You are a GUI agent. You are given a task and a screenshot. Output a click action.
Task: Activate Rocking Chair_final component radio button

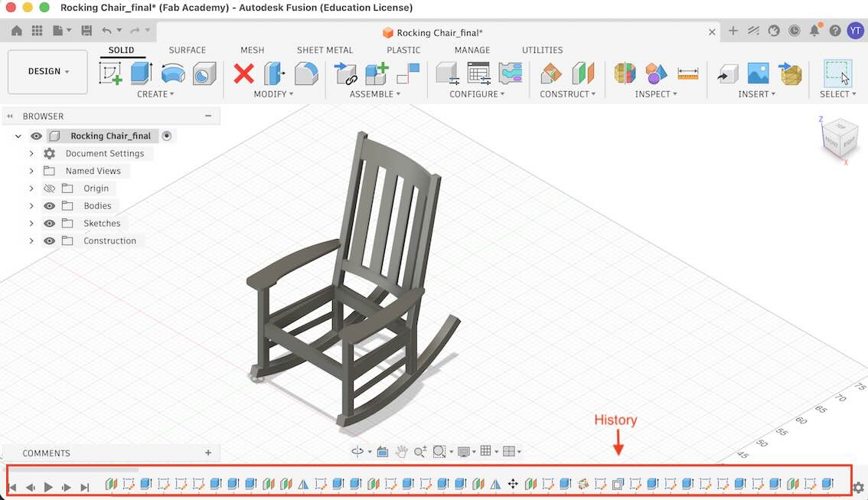point(167,136)
